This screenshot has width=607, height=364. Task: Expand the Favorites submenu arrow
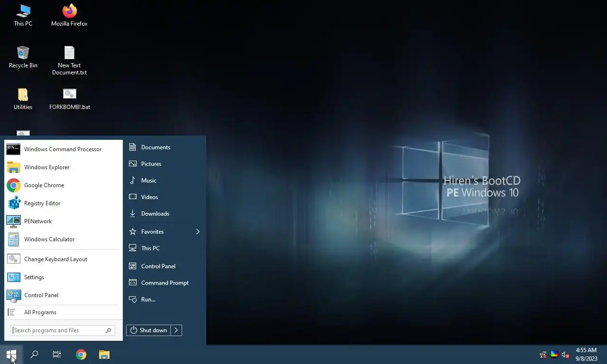point(198,232)
